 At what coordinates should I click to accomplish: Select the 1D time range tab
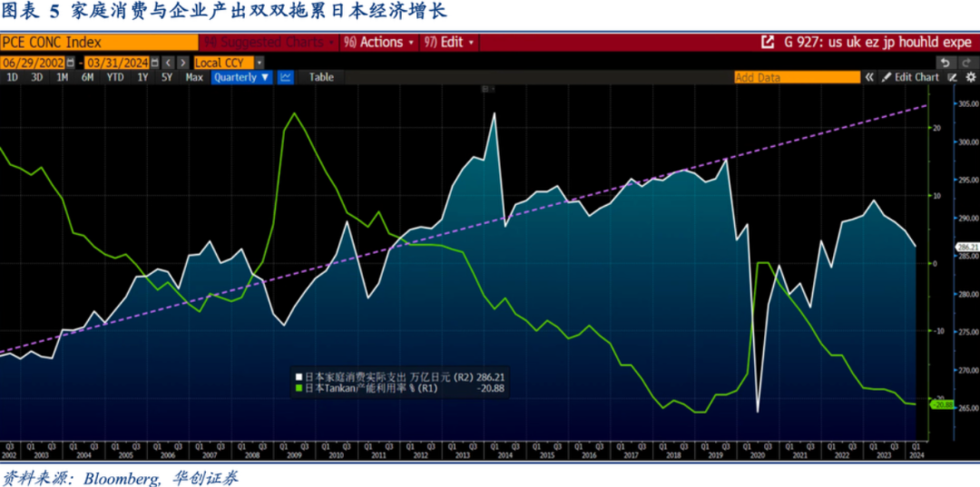13,77
